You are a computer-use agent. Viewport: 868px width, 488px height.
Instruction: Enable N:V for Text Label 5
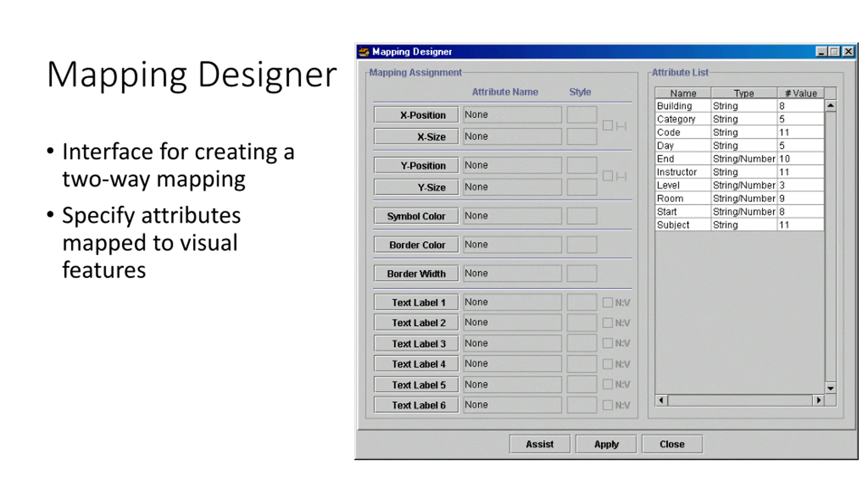(608, 384)
